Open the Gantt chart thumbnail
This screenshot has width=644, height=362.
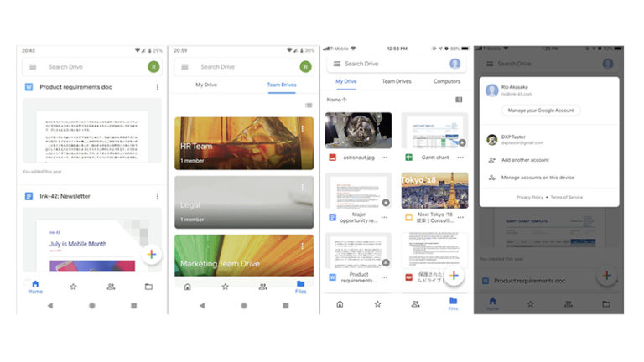tap(434, 130)
